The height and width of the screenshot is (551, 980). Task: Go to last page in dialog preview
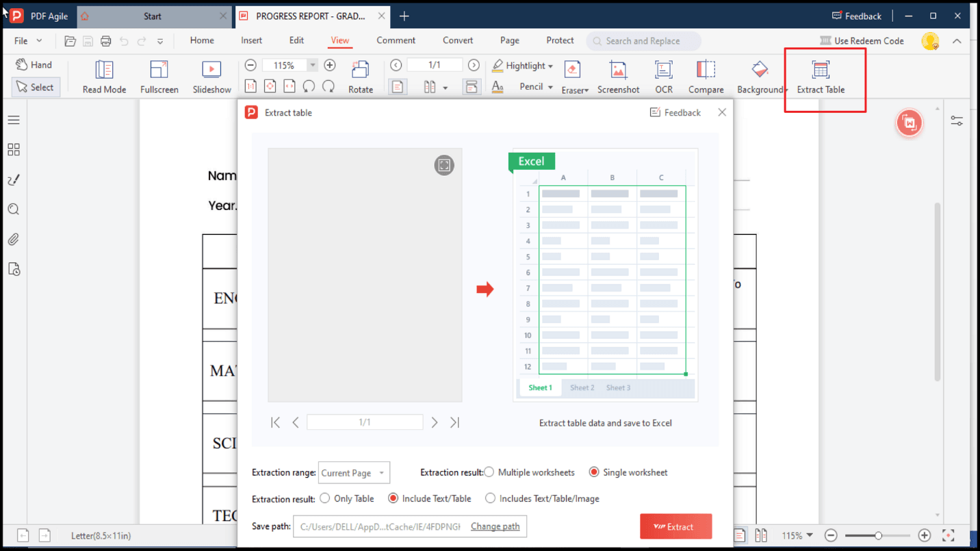click(x=454, y=423)
